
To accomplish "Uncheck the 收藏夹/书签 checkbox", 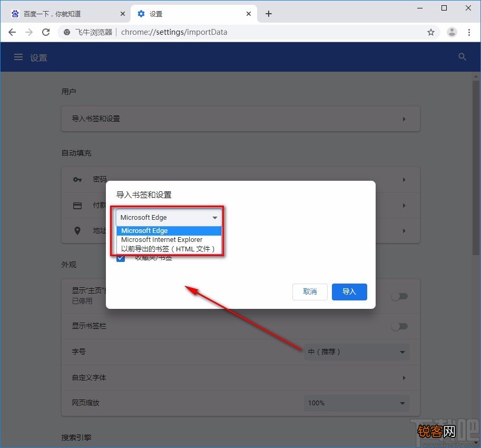I will pyautogui.click(x=121, y=258).
